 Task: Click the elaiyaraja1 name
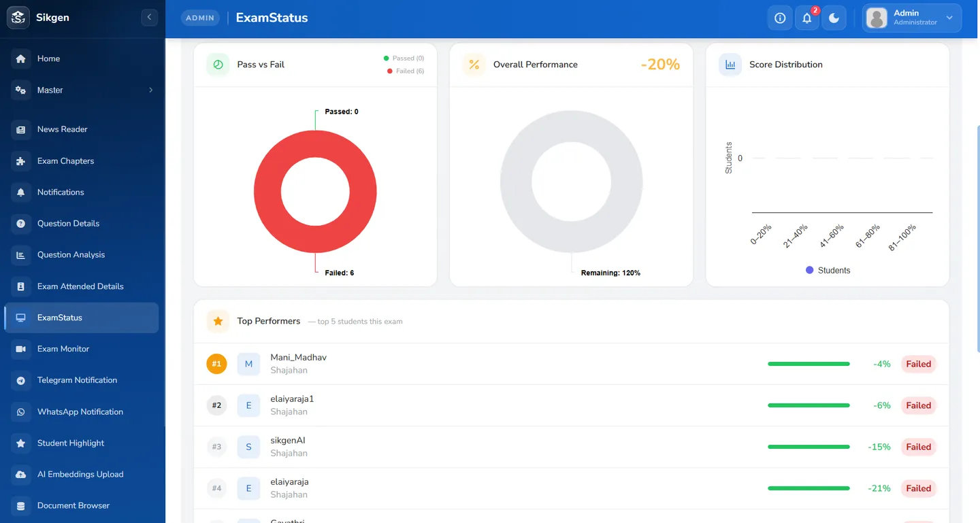pos(292,399)
